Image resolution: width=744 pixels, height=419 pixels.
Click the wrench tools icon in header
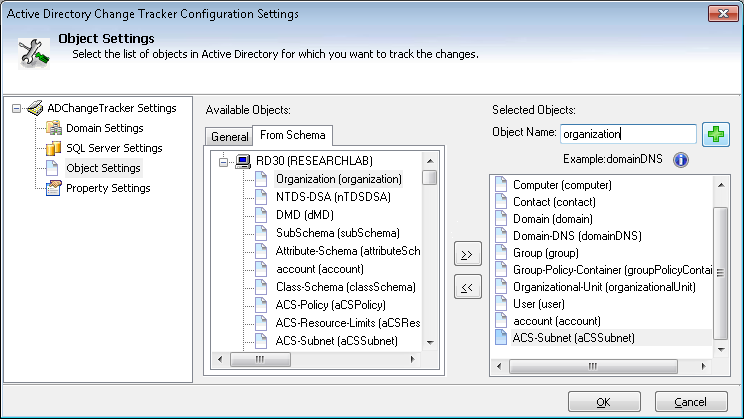point(33,53)
